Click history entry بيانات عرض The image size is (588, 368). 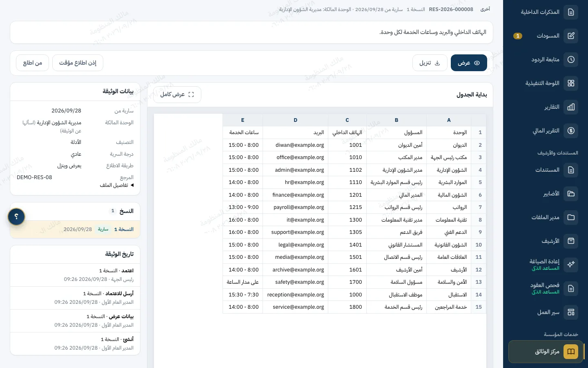point(75,321)
